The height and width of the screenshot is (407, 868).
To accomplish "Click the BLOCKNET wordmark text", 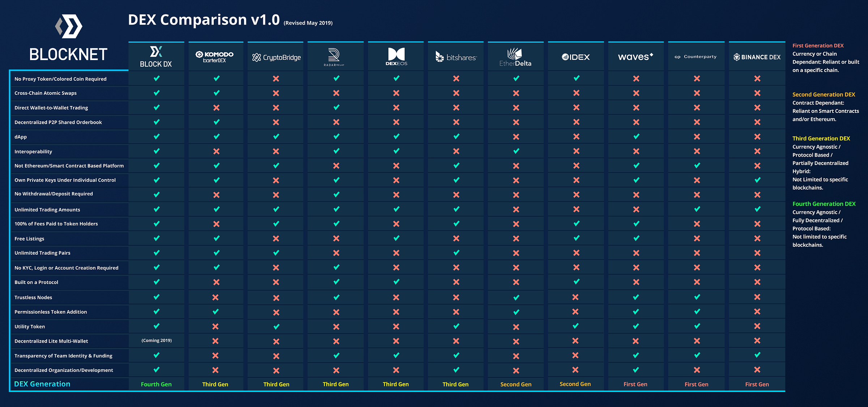I will click(68, 55).
